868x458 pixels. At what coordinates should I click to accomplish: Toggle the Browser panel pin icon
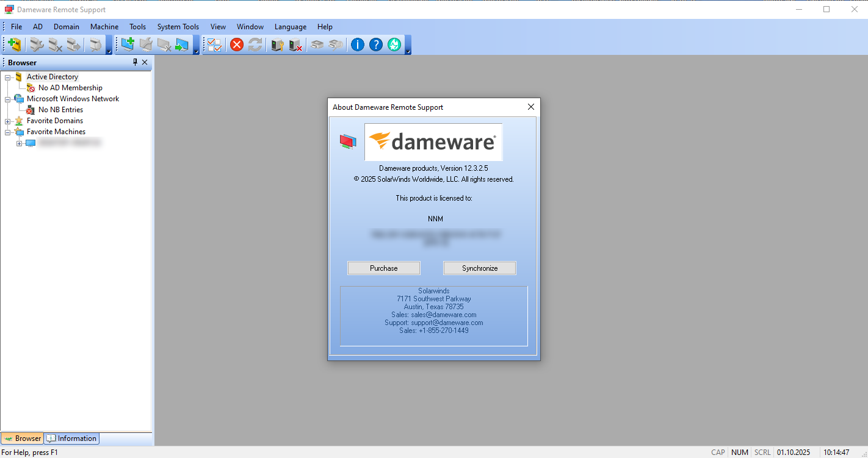click(x=136, y=62)
